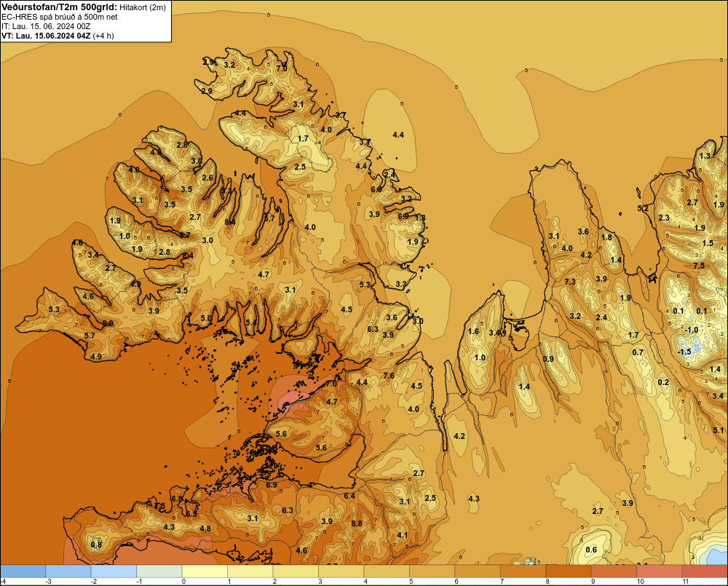
Task: Click the 0.9 temperature value on the map
Action: 548,359
